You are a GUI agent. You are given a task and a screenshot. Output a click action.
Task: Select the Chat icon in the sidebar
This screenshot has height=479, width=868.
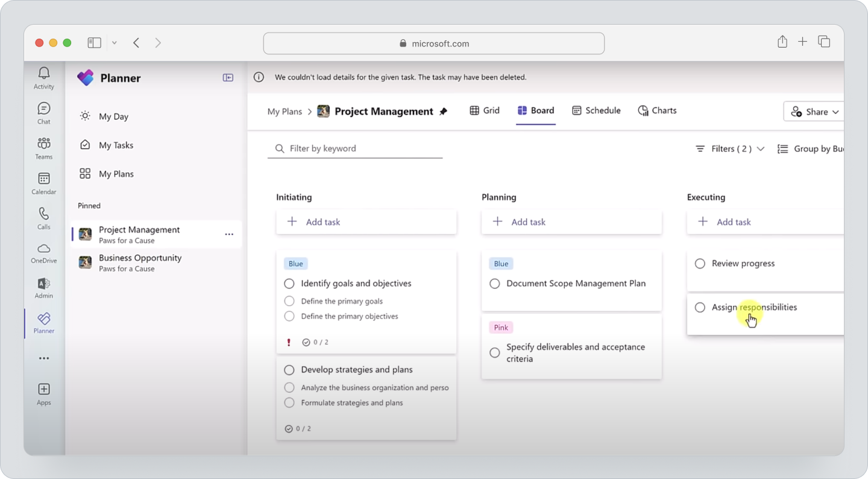[x=43, y=112]
